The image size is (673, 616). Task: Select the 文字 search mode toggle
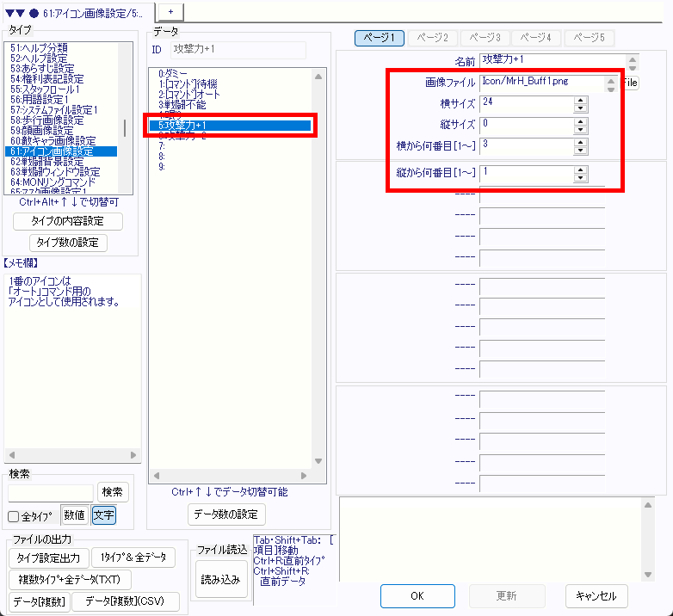[103, 515]
